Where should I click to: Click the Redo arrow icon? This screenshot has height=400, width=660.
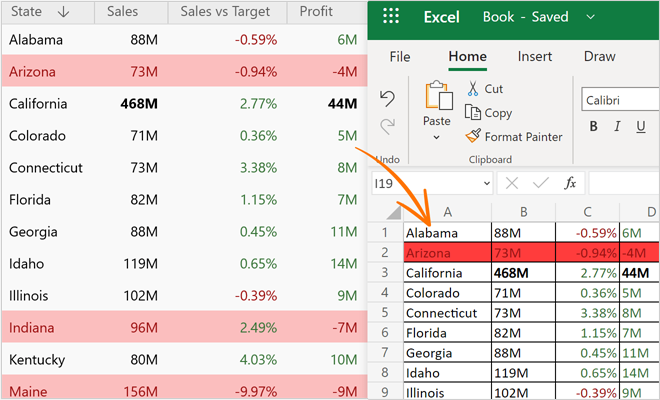coord(388,126)
